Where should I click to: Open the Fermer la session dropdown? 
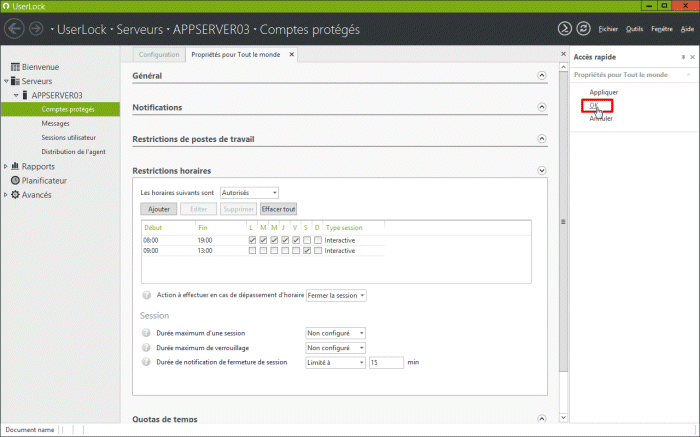[x=336, y=295]
